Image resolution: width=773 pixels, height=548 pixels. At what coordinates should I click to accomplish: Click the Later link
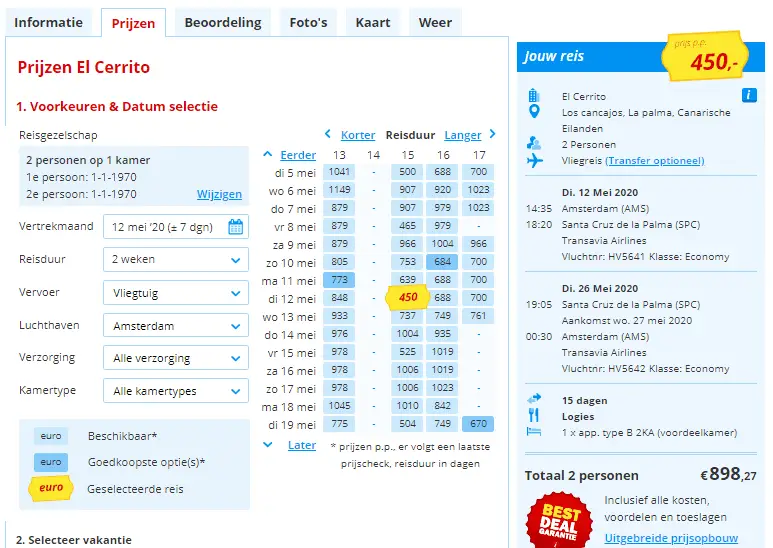(302, 445)
